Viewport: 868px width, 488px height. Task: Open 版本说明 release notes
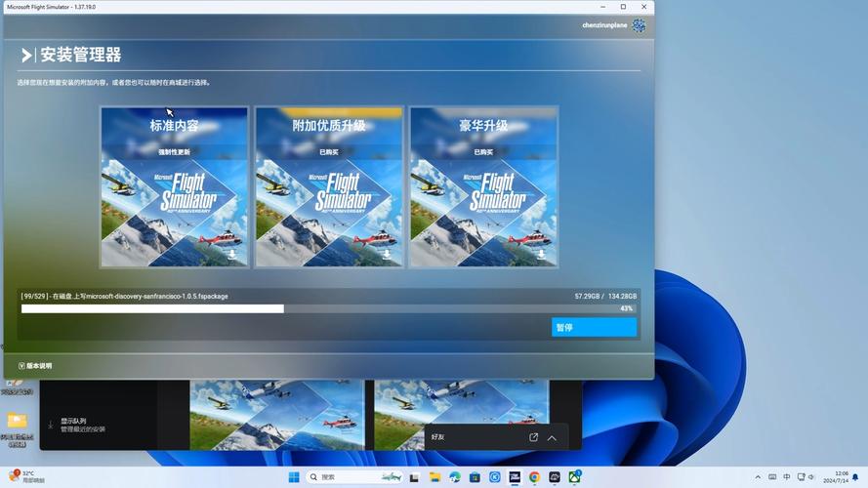[35, 366]
